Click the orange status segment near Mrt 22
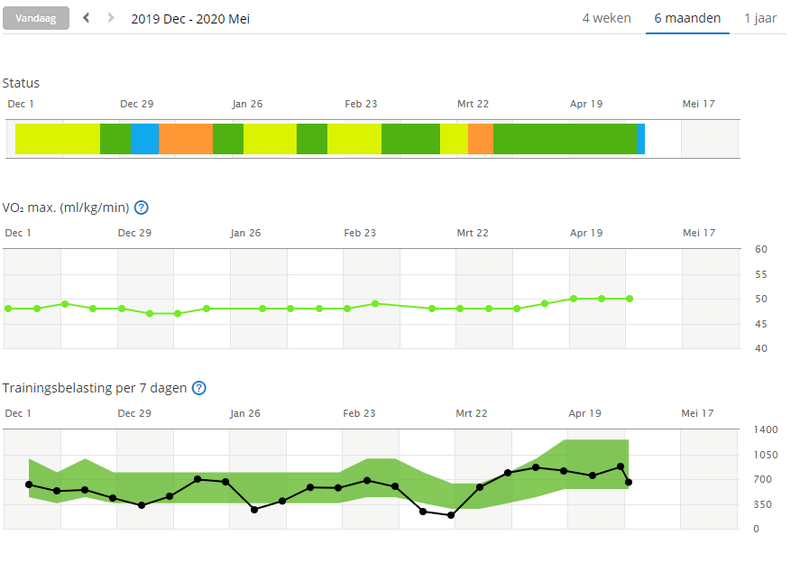 [x=480, y=139]
